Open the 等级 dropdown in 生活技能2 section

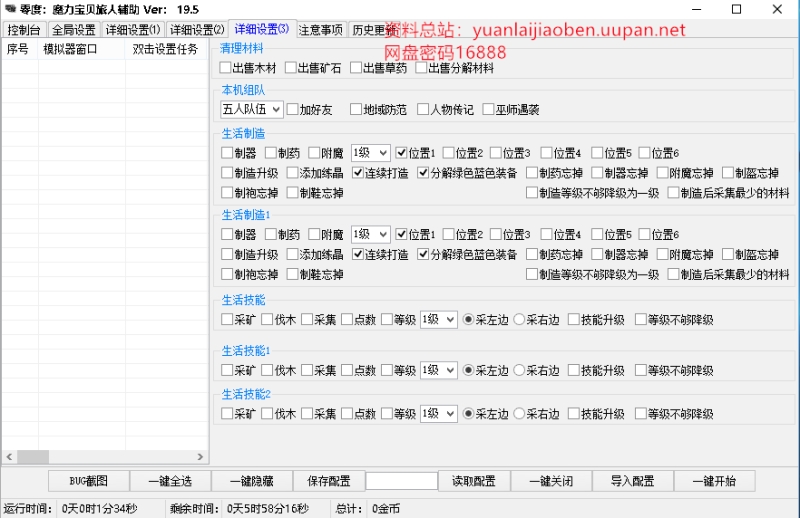point(439,413)
